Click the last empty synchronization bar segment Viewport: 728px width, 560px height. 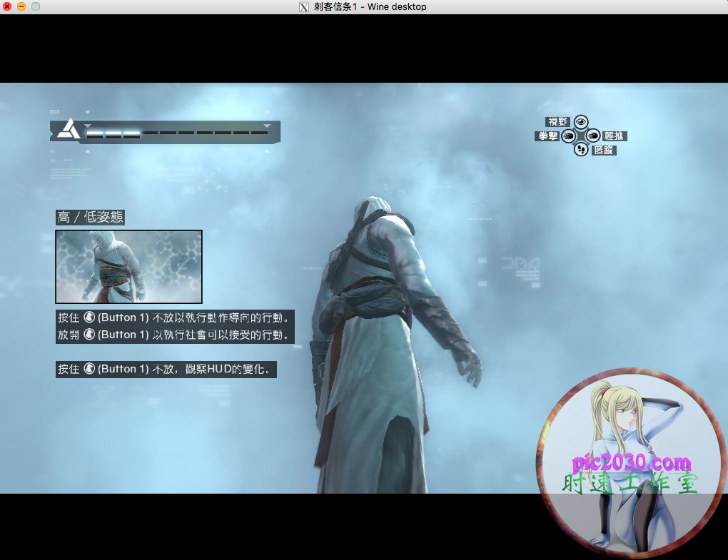click(260, 133)
